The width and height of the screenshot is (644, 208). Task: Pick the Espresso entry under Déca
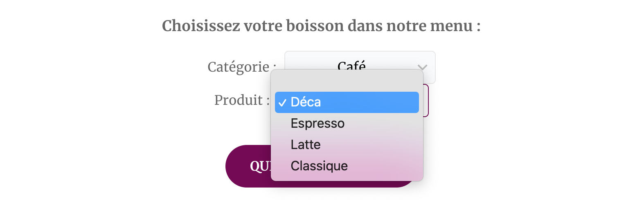[347, 123]
